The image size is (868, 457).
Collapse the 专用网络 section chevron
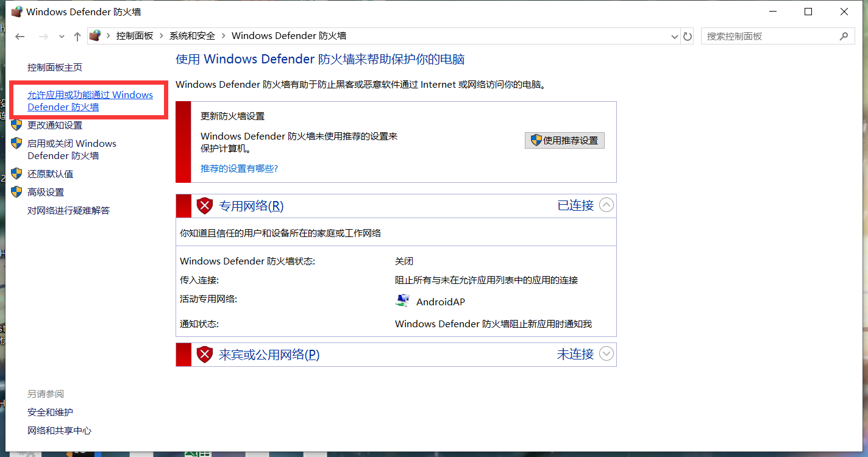tap(606, 205)
